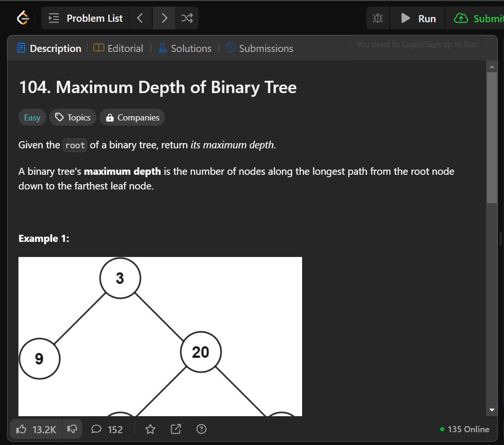Open the locked Companies tag
The image size is (504, 445).
pyautogui.click(x=132, y=118)
